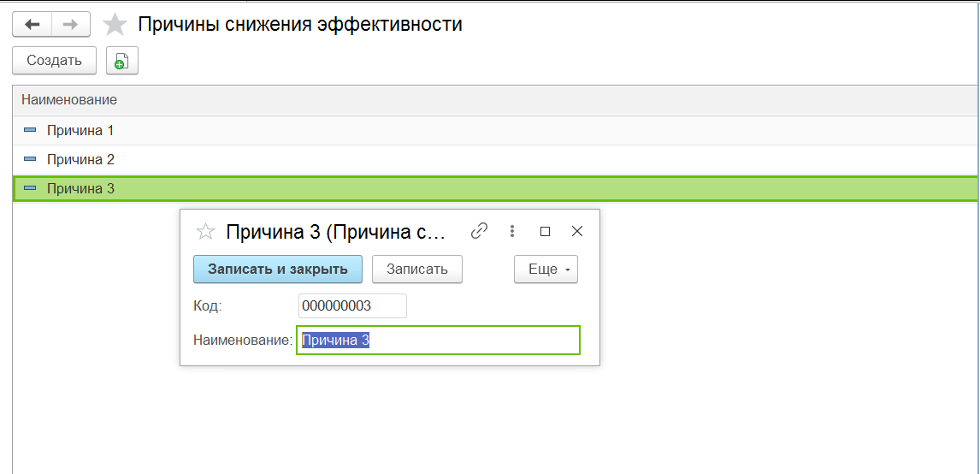The width and height of the screenshot is (980, 474).
Task: Add the list page to favorites with the star
Action: [115, 25]
